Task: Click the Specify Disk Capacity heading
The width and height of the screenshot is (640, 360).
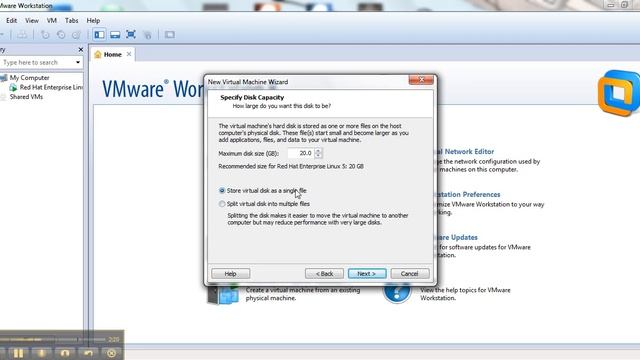Action: (252, 98)
